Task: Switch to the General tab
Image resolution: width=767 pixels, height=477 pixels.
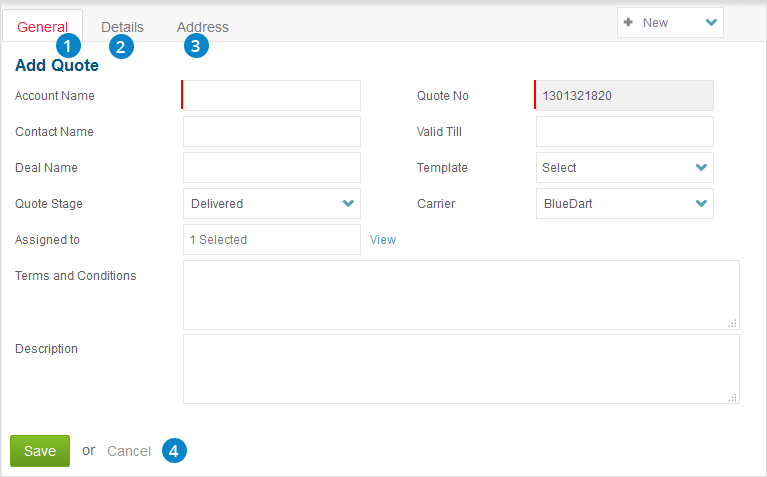Action: click(x=43, y=26)
